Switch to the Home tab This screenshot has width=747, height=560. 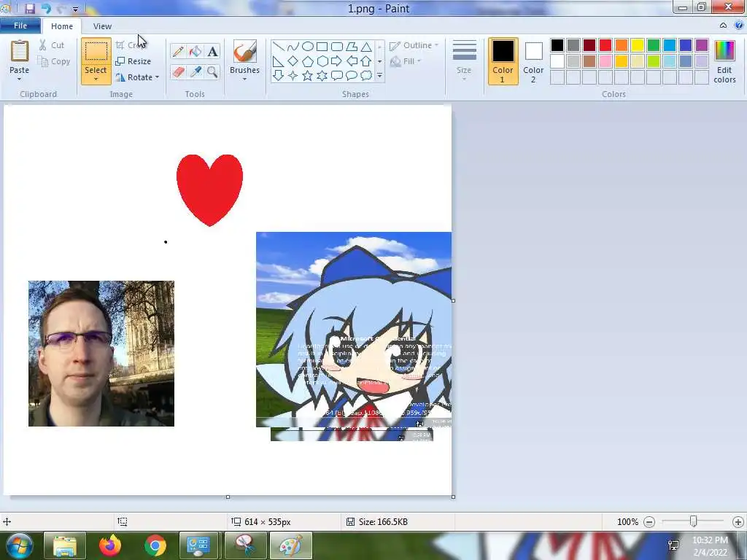point(62,26)
